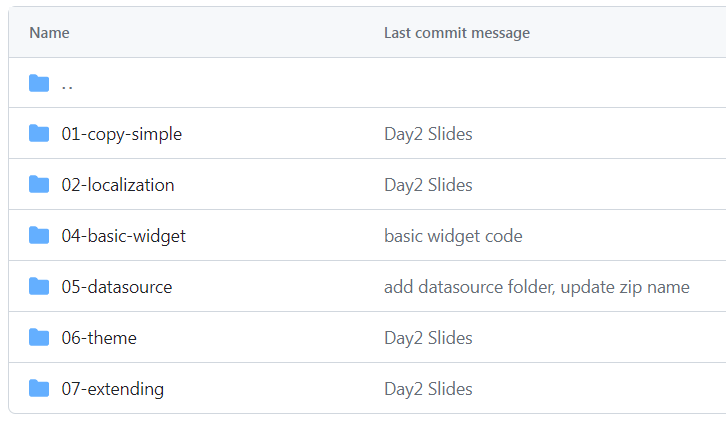This screenshot has width=726, height=429.
Task: Click the parent directory folder icon
Action: click(39, 83)
